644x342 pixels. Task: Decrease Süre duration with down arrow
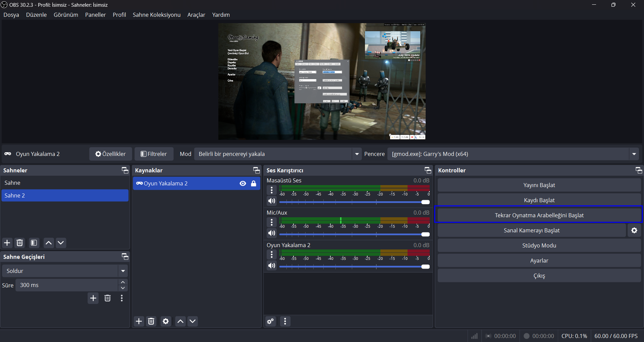(x=123, y=288)
